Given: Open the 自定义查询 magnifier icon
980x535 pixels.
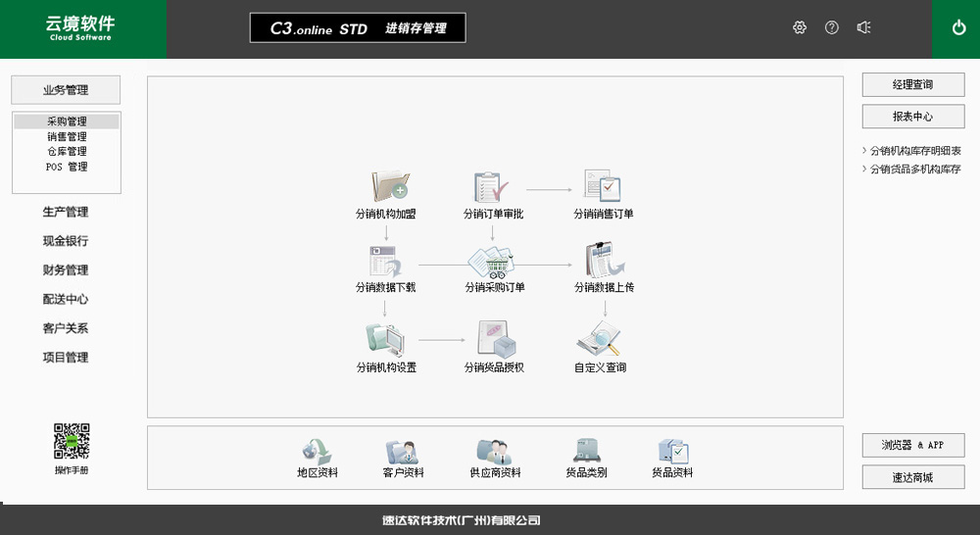Looking at the screenshot, I should [x=600, y=339].
